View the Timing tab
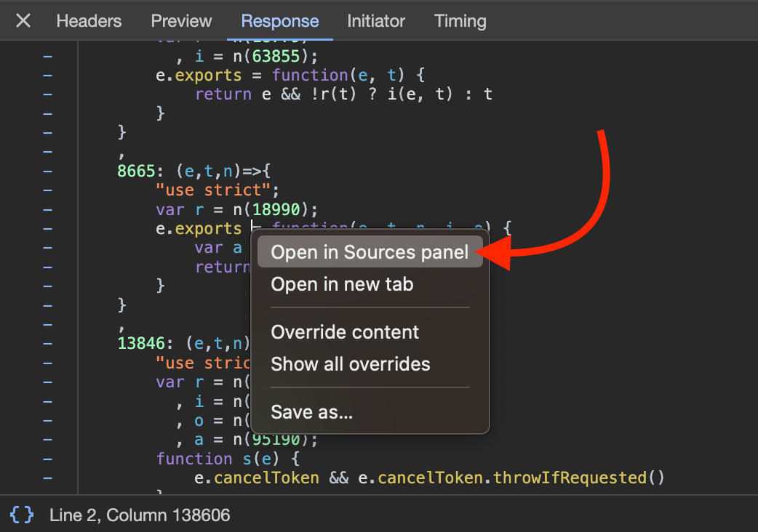Viewport: 758px width, 532px height. tap(460, 21)
